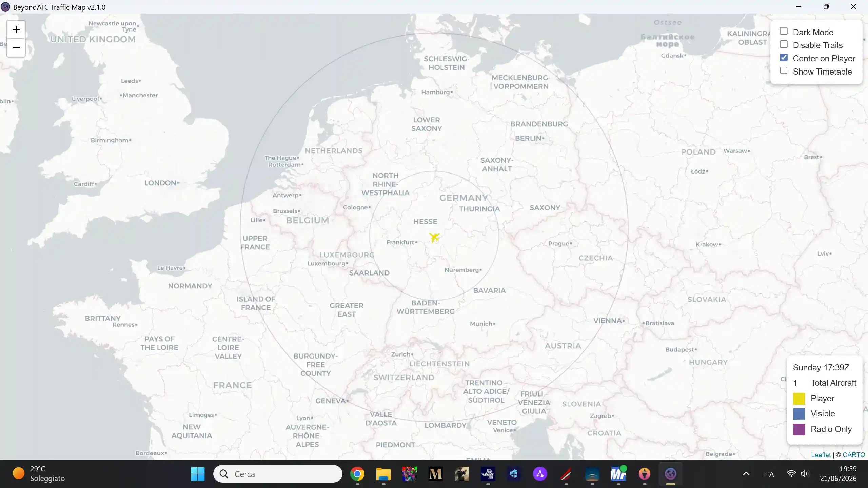Viewport: 868px width, 488px height.
Task: Click the GERMANY country label
Action: (463, 198)
